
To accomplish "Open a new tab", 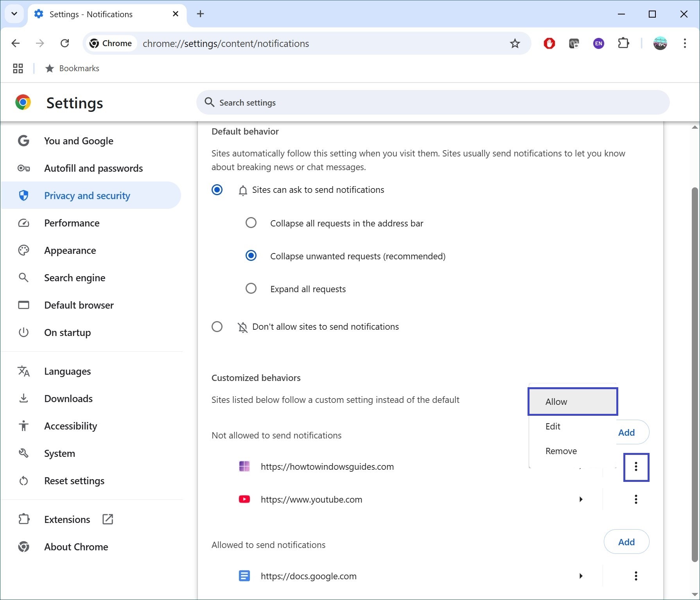I will point(200,14).
